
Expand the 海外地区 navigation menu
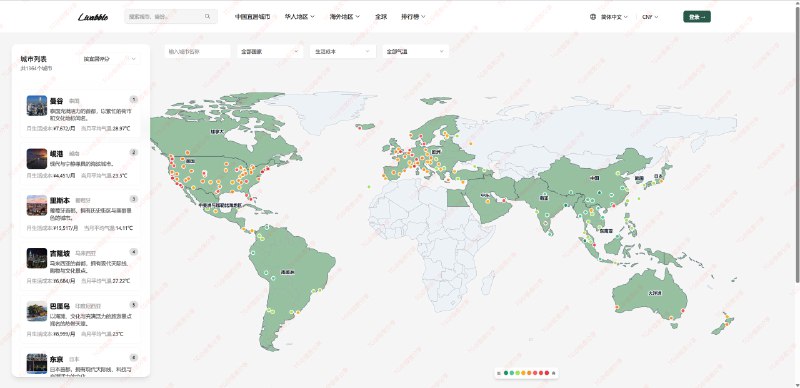pos(344,17)
